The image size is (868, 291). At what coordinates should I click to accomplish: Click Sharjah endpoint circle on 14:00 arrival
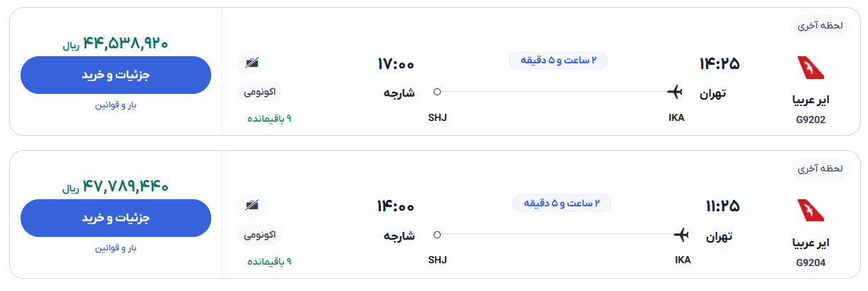tap(437, 235)
